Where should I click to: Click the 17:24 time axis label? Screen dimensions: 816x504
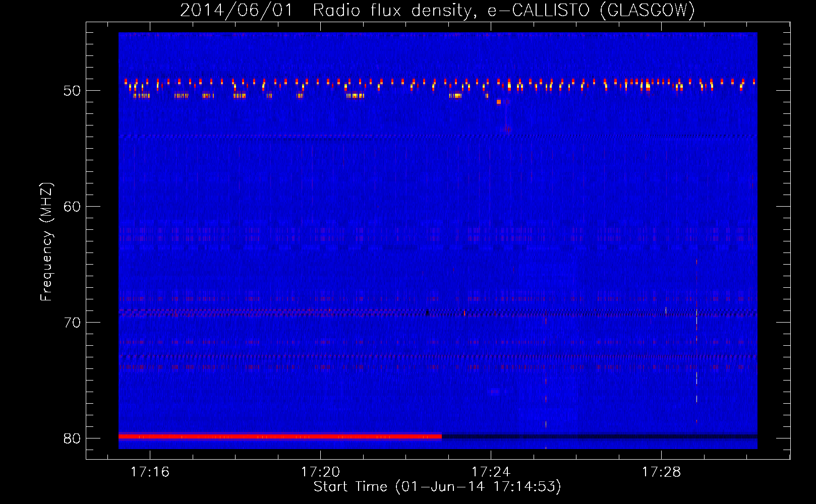click(491, 472)
